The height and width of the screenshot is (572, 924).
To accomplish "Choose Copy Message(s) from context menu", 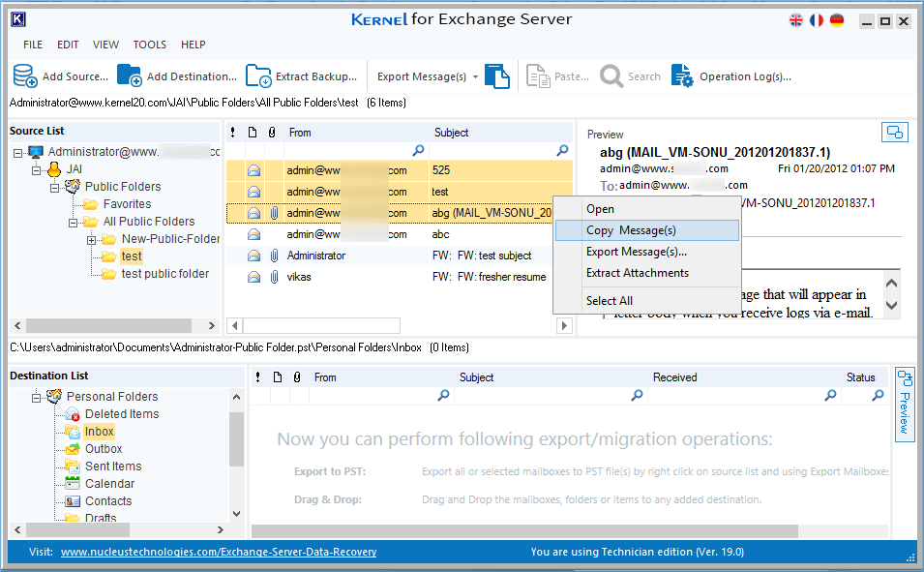I will pos(647,230).
